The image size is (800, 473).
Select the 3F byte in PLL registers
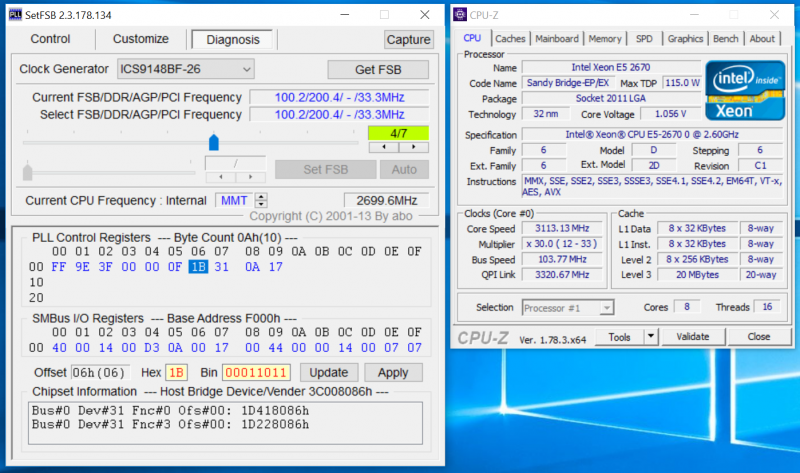tap(106, 267)
